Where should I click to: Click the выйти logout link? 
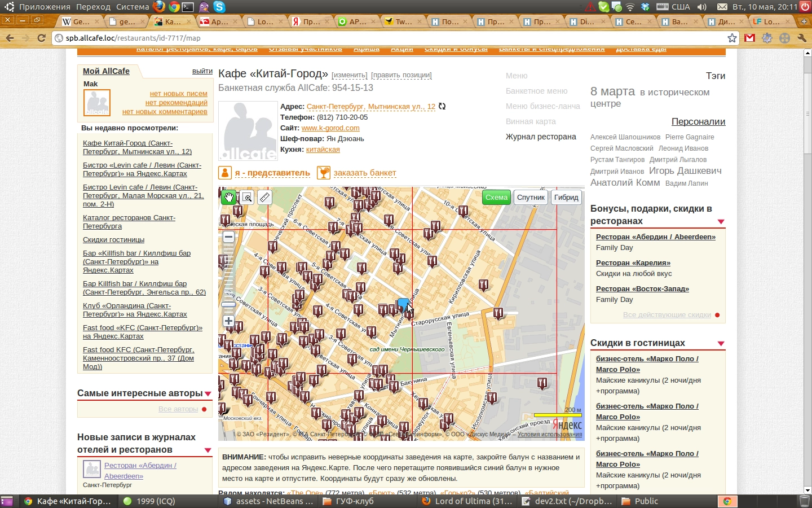(202, 71)
